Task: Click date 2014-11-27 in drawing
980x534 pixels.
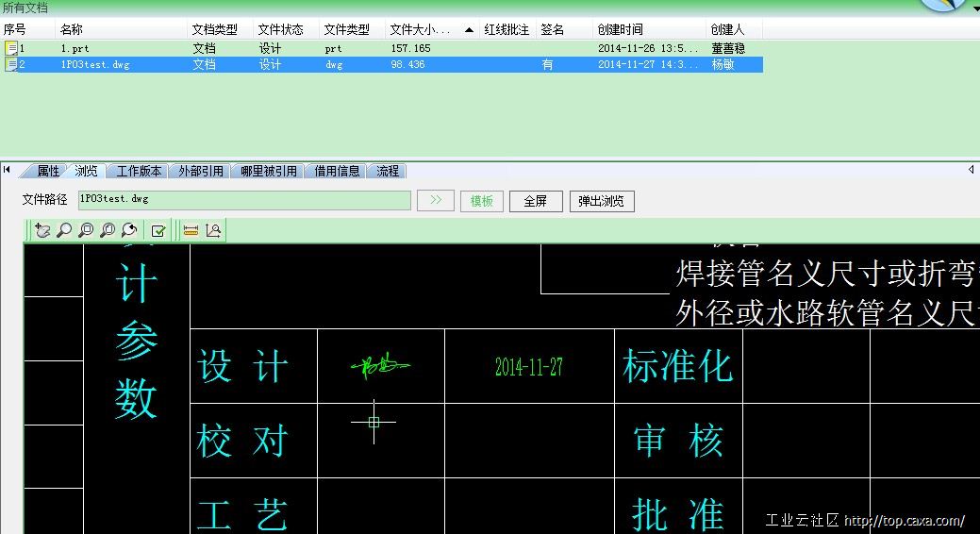Action: 529,366
